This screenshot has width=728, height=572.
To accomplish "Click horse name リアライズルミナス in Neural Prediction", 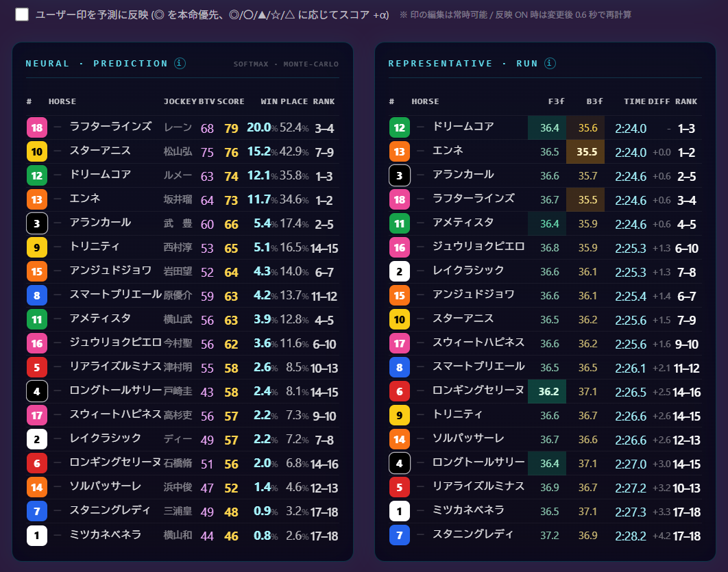I will 116,366.
